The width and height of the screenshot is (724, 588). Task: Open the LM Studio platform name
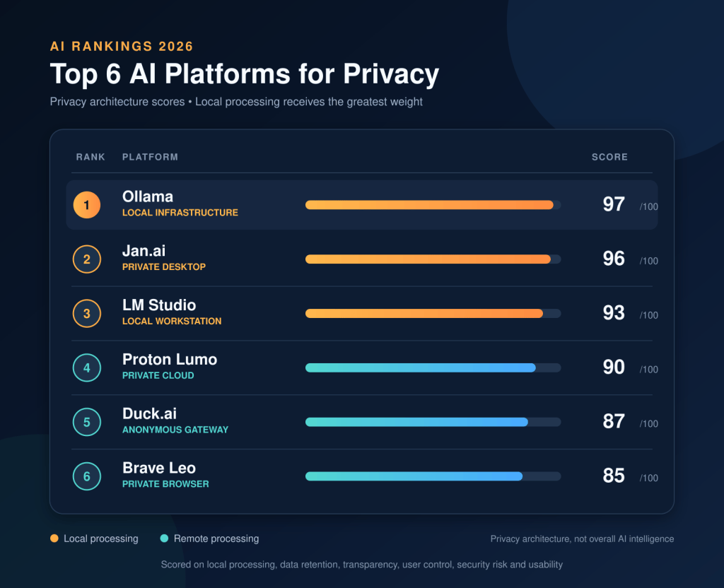click(159, 305)
